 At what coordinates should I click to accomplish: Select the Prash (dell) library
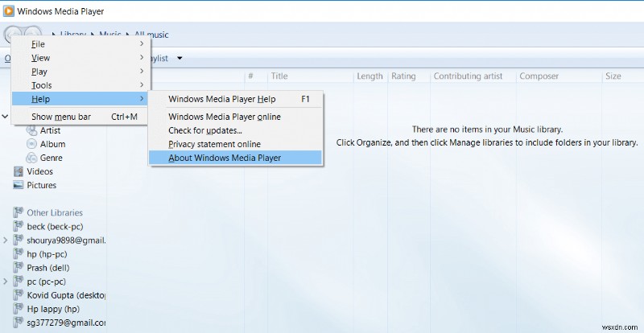48,268
